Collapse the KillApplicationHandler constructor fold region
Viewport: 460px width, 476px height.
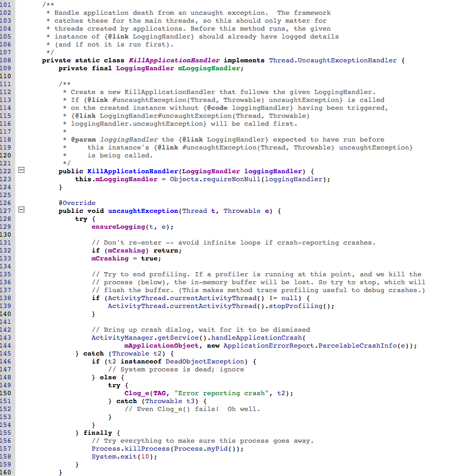[x=21, y=170]
